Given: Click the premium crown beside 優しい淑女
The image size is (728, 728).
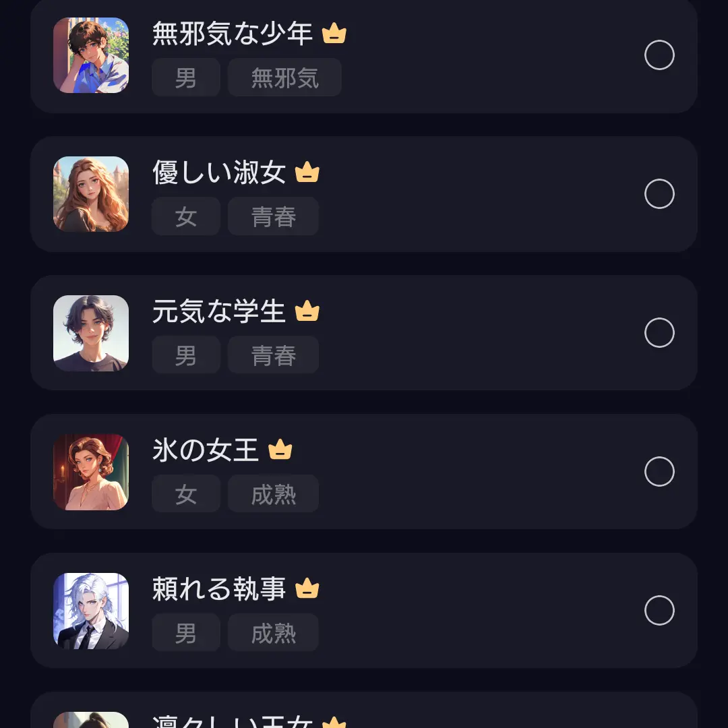Looking at the screenshot, I should pos(308,173).
